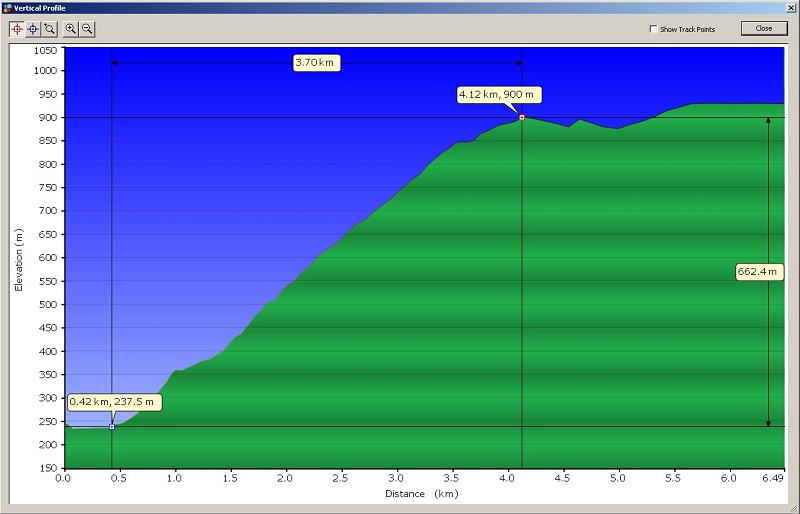Viewport: 800px width, 514px height.
Task: Click the Distance (km) axis label
Action: pyautogui.click(x=420, y=494)
